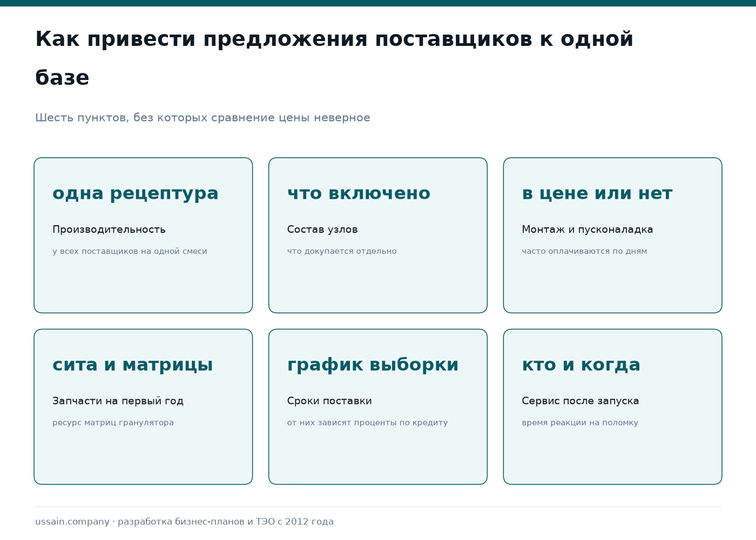Click the heading "одна рецептура"
Viewport: 756px width, 540px height.
click(136, 193)
